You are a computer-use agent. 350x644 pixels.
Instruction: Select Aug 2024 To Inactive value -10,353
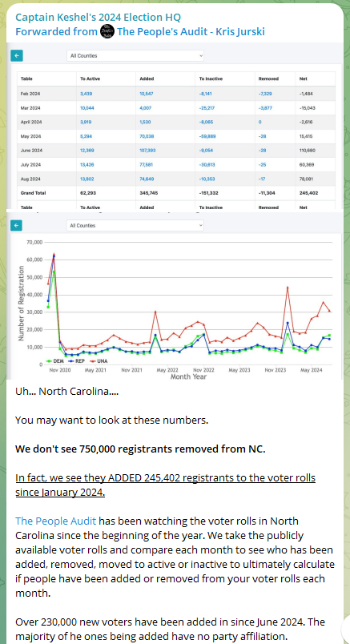coord(207,179)
